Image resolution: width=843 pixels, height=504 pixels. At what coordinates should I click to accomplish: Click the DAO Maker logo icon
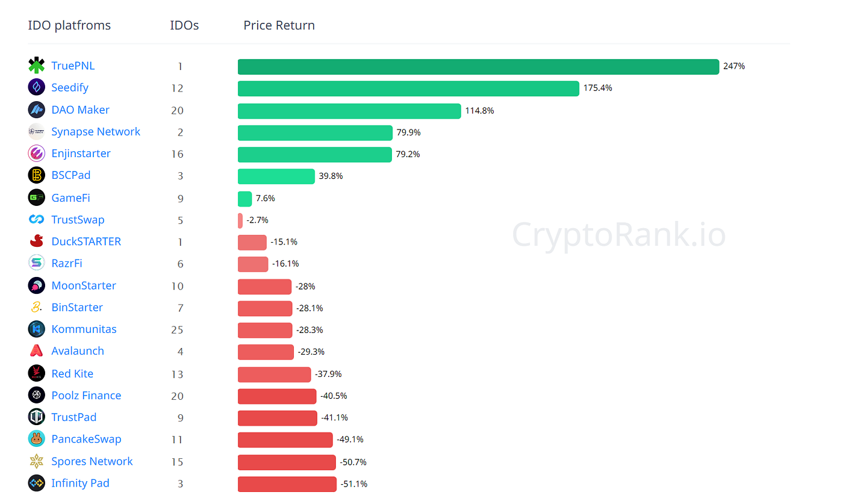click(37, 110)
